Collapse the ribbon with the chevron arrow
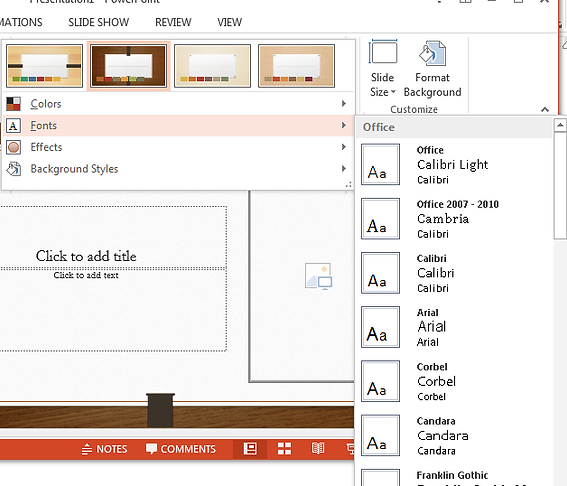Image resolution: width=567 pixels, height=486 pixels. tap(545, 109)
